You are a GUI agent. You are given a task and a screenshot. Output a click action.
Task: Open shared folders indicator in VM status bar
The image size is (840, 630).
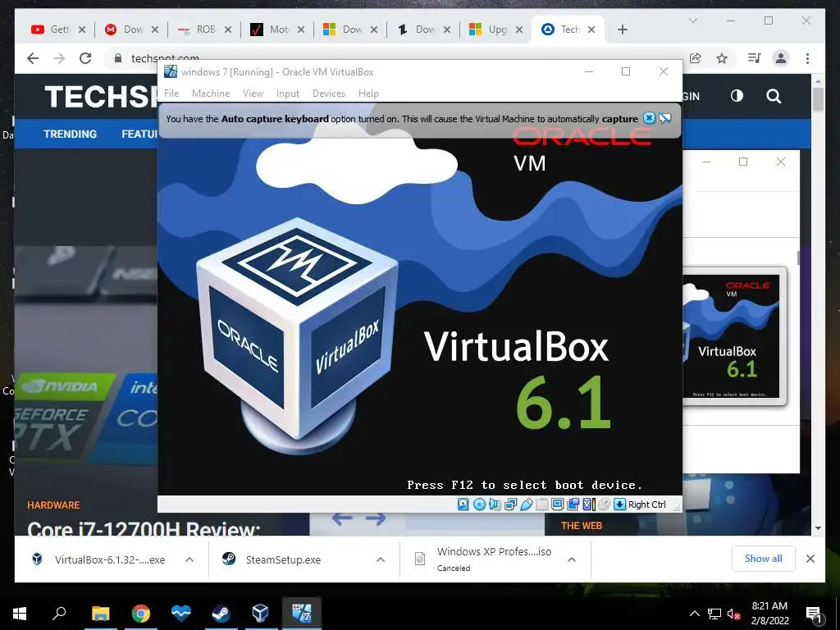point(542,504)
